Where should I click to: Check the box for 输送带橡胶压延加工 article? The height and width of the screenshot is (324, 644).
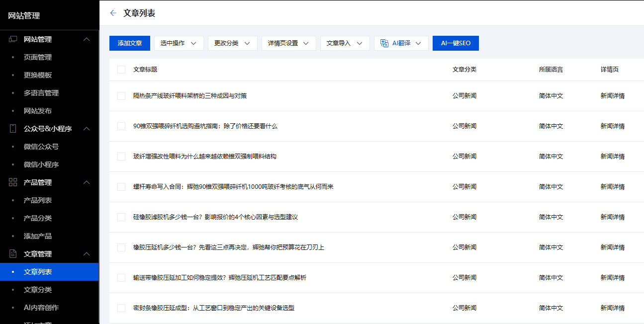[121, 278]
